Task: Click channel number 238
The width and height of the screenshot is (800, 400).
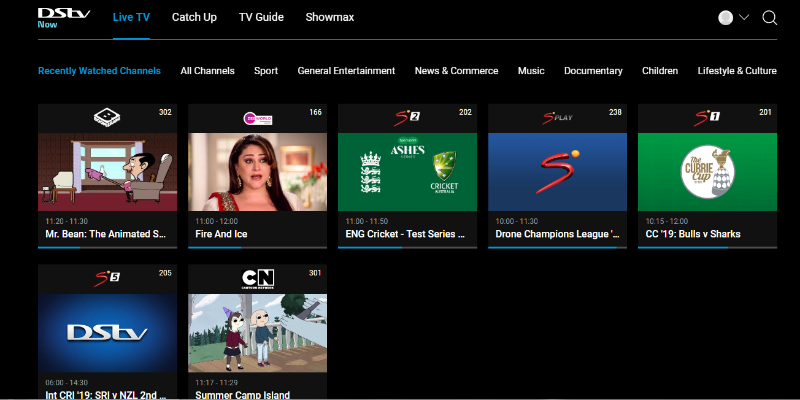Action: point(615,112)
